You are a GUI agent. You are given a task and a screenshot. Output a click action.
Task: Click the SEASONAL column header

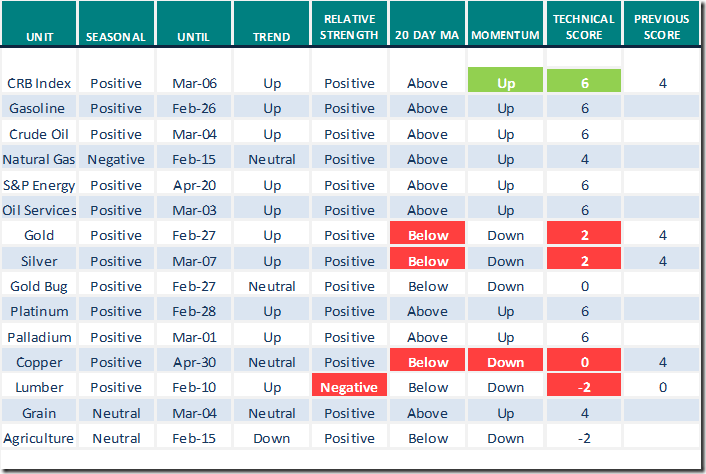(116, 37)
